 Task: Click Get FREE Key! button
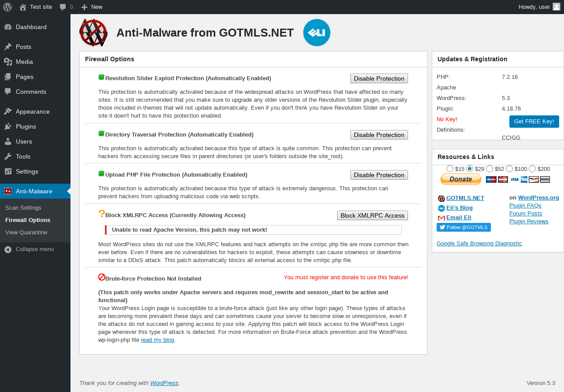click(534, 122)
